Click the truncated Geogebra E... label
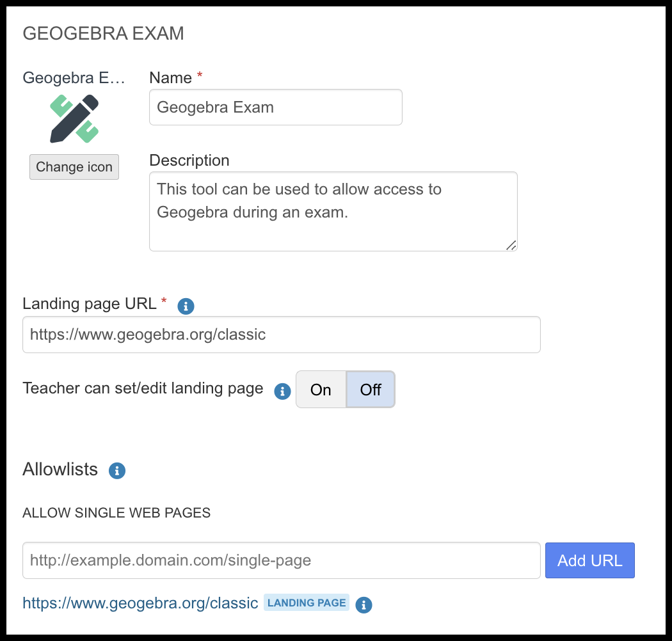 (x=74, y=77)
